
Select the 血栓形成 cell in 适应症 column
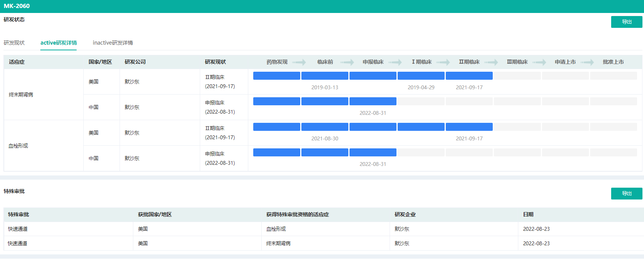18,146
